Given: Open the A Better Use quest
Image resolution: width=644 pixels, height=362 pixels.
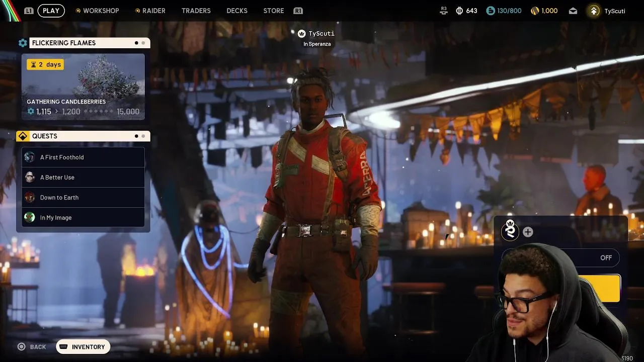Looking at the screenshot, I should click(x=83, y=177).
